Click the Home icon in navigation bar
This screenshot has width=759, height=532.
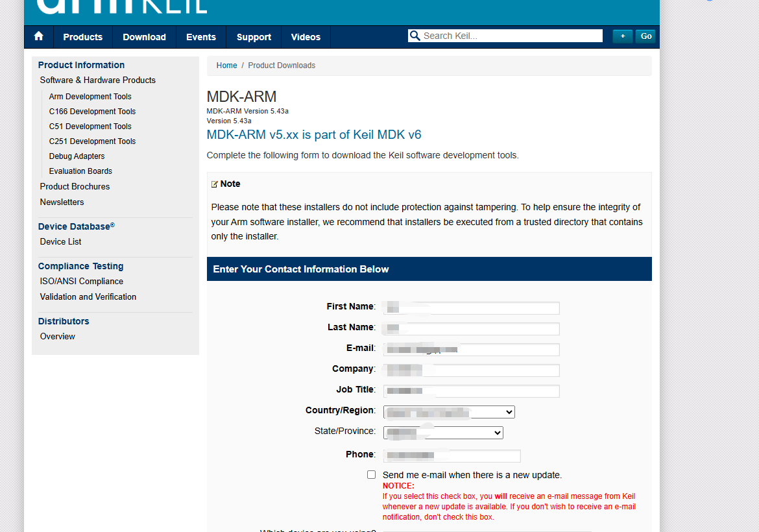pos(38,36)
